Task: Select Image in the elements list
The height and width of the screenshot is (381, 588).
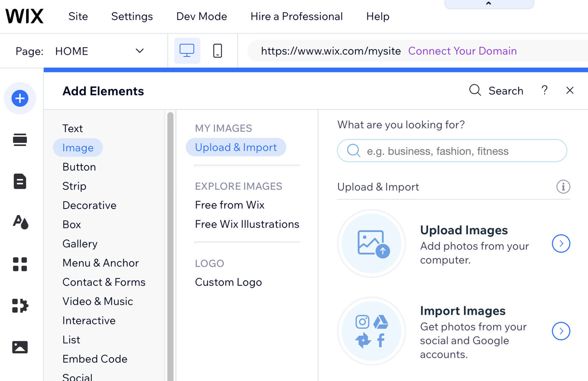Action: click(x=78, y=147)
